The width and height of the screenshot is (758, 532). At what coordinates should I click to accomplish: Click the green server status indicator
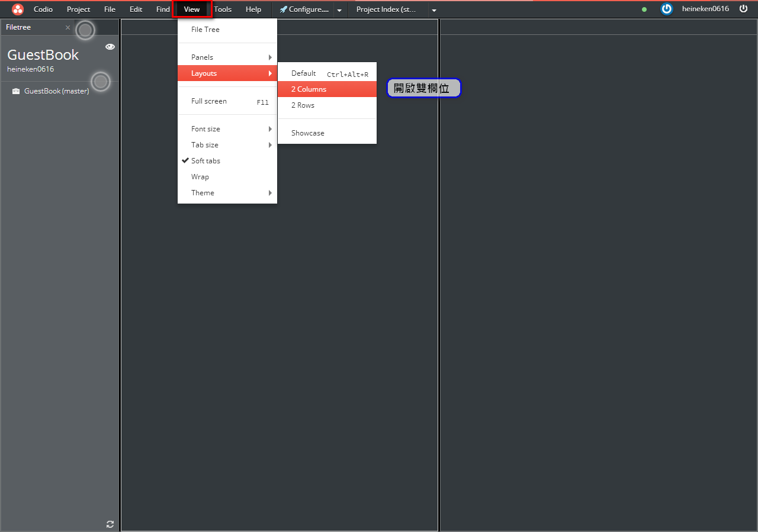pyautogui.click(x=644, y=9)
